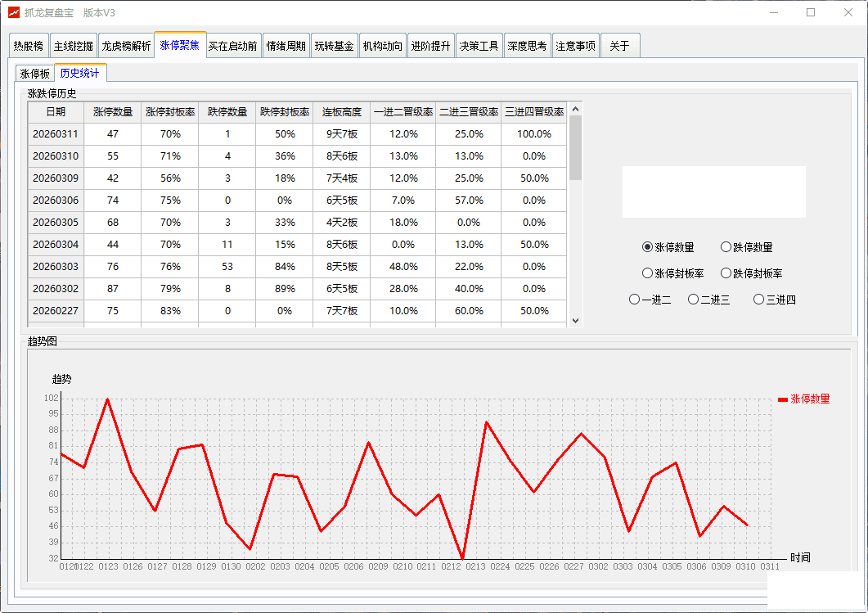The height and width of the screenshot is (613, 868).
Task: Open the 涨停板 sub-tab
Action: [x=34, y=74]
